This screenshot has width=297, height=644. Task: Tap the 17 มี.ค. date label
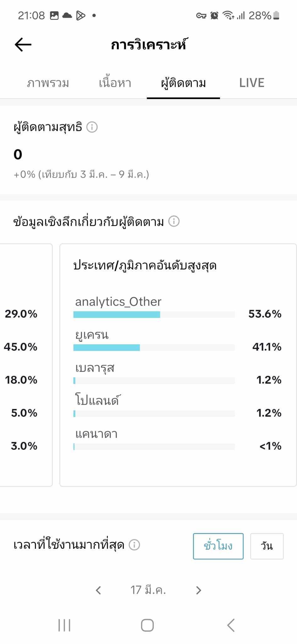(148, 590)
